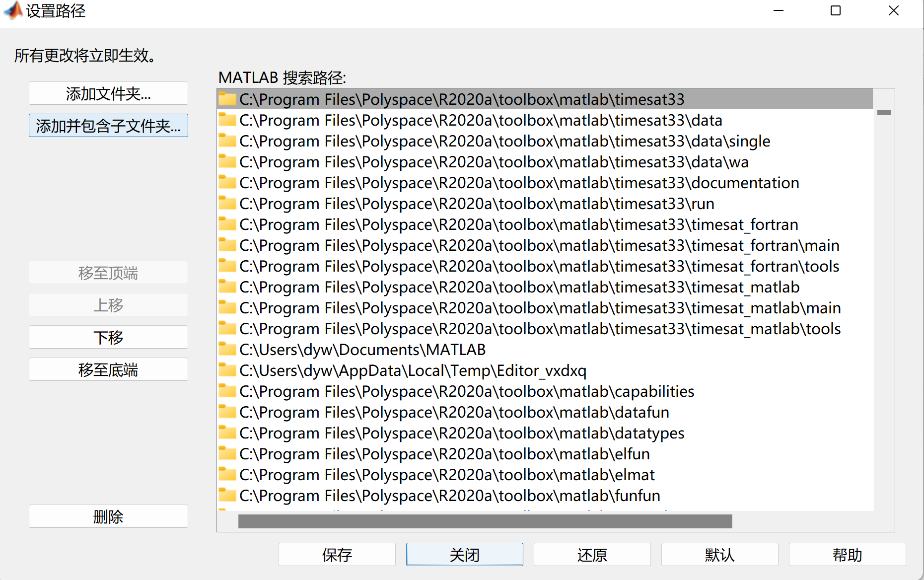Select path ending matlab\datatypes
This screenshot has width=924, height=580.
click(462, 433)
